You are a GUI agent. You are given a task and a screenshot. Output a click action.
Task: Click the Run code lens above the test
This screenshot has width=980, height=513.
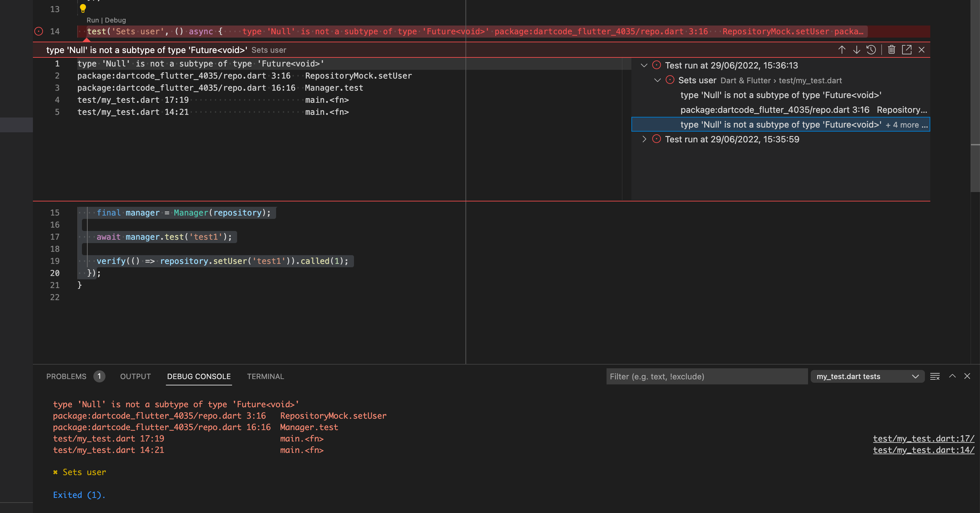(x=92, y=20)
